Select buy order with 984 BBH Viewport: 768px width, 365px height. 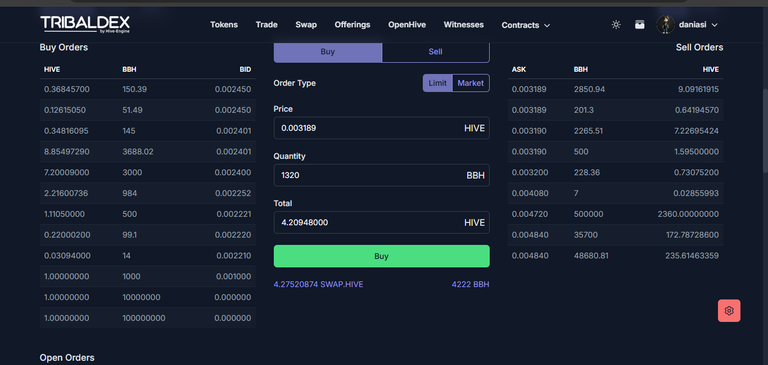coord(147,193)
